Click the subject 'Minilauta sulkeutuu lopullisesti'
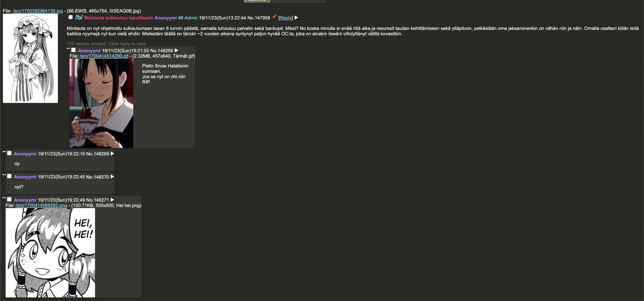The height and width of the screenshot is (301, 644). (119, 18)
